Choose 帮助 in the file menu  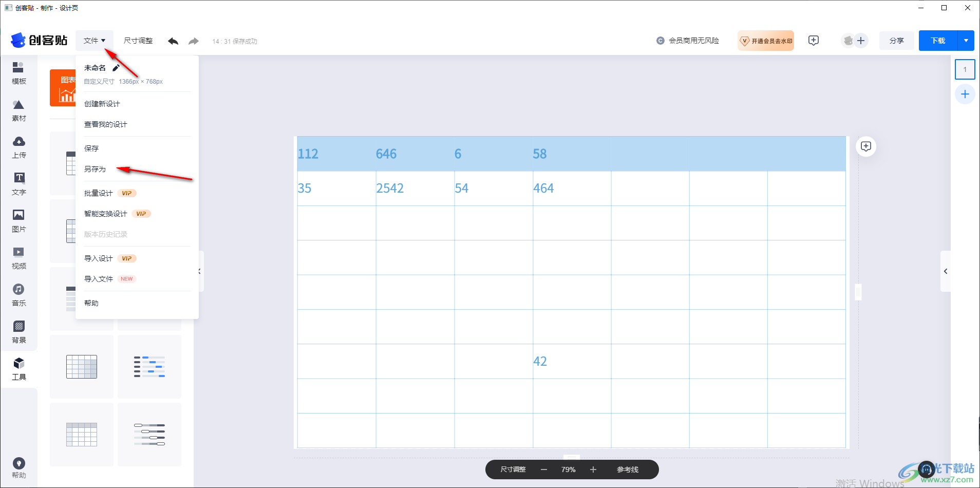click(91, 303)
